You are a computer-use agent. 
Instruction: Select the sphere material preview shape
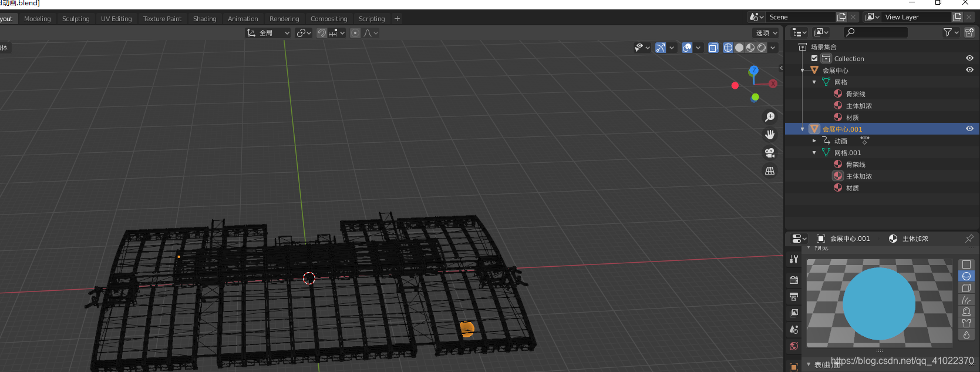pos(966,276)
